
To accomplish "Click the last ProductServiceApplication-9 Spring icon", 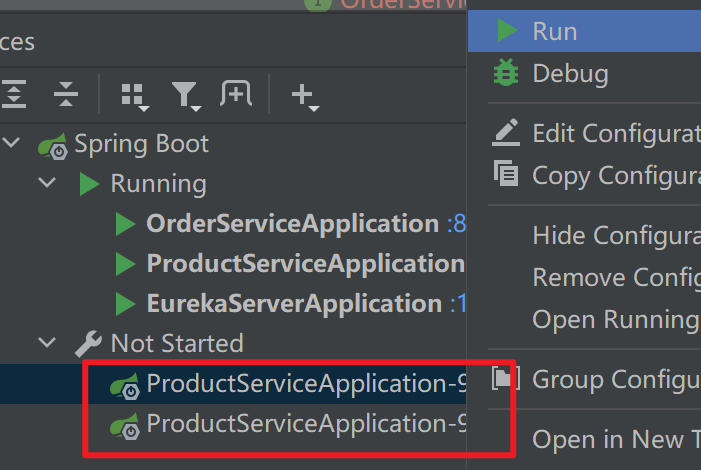I will [125, 426].
